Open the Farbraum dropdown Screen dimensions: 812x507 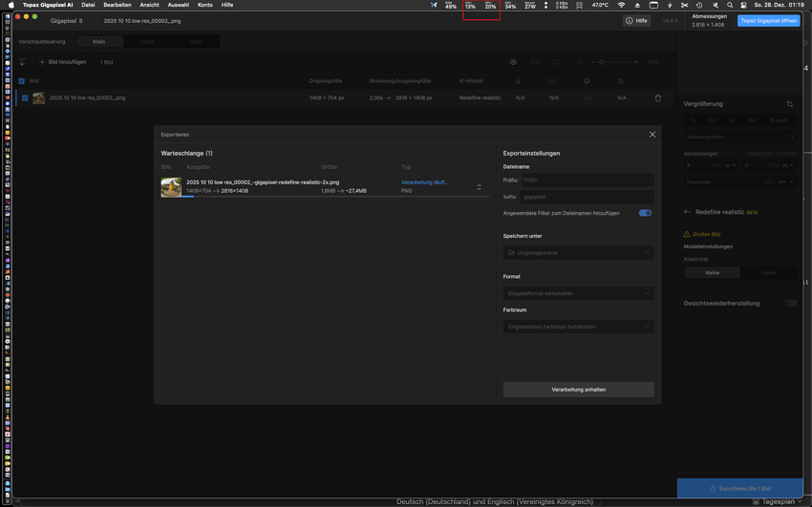578,327
